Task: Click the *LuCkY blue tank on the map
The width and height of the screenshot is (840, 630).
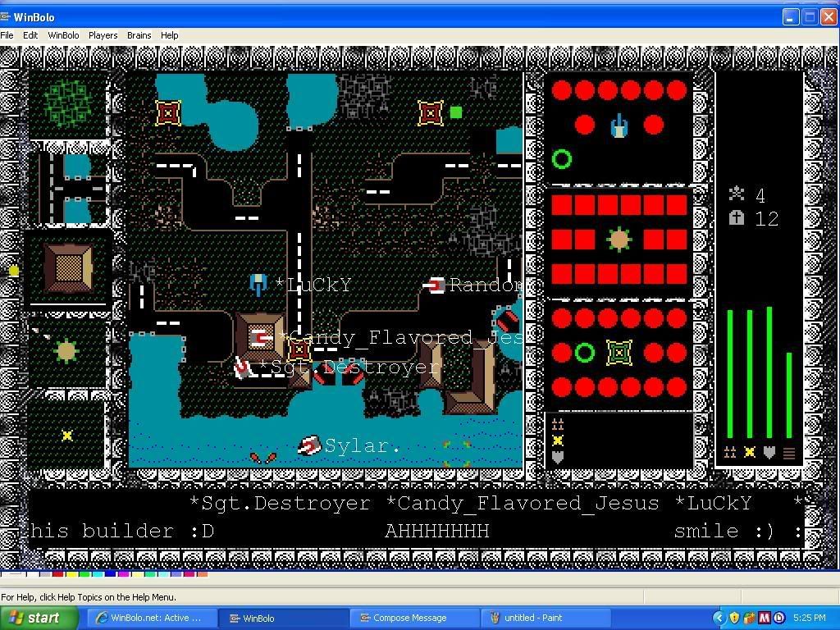Action: pos(258,285)
